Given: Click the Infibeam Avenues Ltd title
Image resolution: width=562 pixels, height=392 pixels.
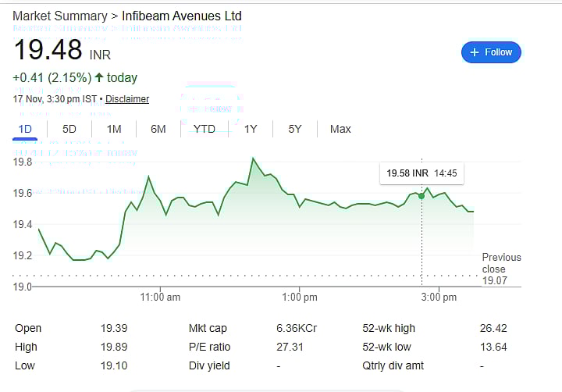Looking at the screenshot, I should (182, 16).
